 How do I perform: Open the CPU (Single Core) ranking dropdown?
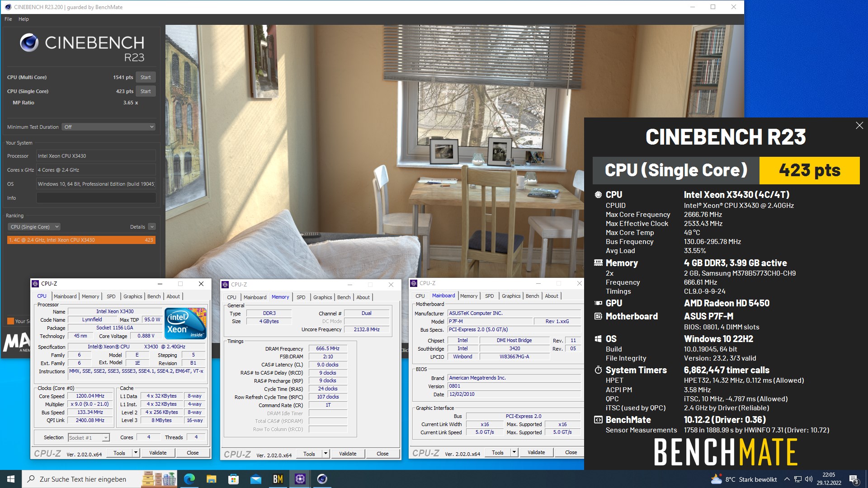pos(34,227)
